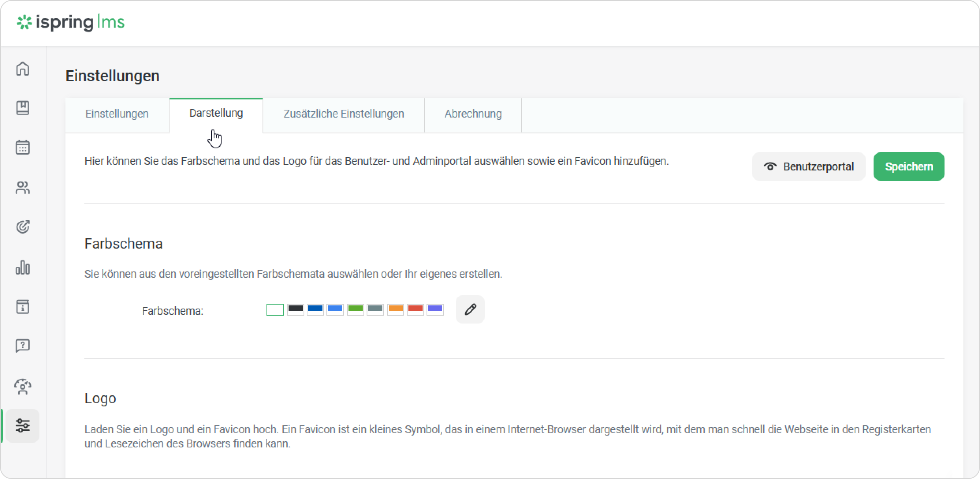This screenshot has width=980, height=479.
Task: Click the 'Laden Sie ein Logo' description
Action: (x=508, y=436)
